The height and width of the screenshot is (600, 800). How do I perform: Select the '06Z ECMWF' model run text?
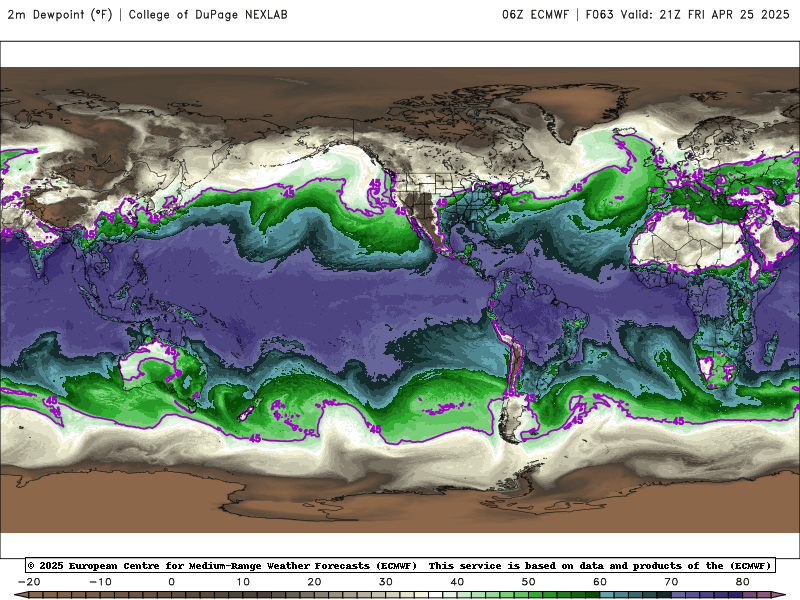[535, 14]
